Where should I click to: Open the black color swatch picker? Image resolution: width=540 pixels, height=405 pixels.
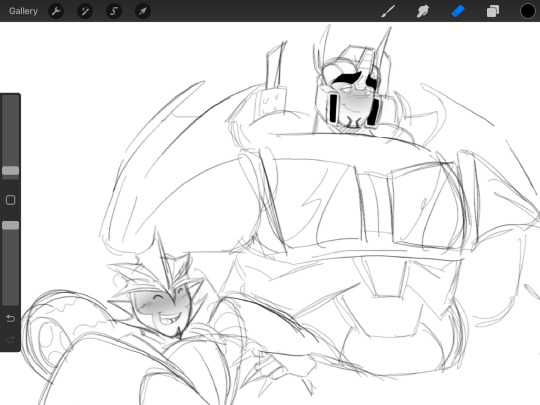click(528, 11)
